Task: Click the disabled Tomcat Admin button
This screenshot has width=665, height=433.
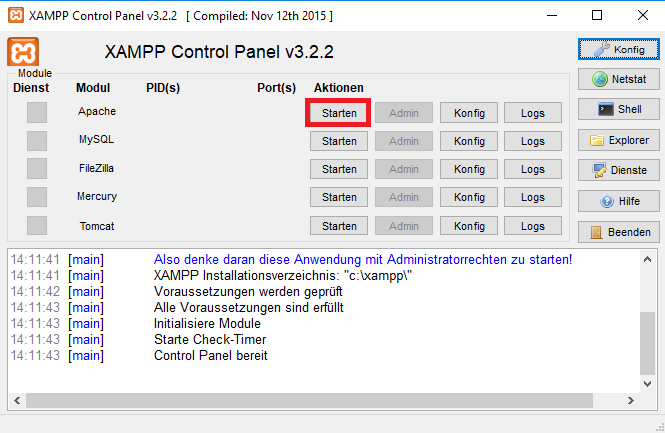Action: pos(404,226)
